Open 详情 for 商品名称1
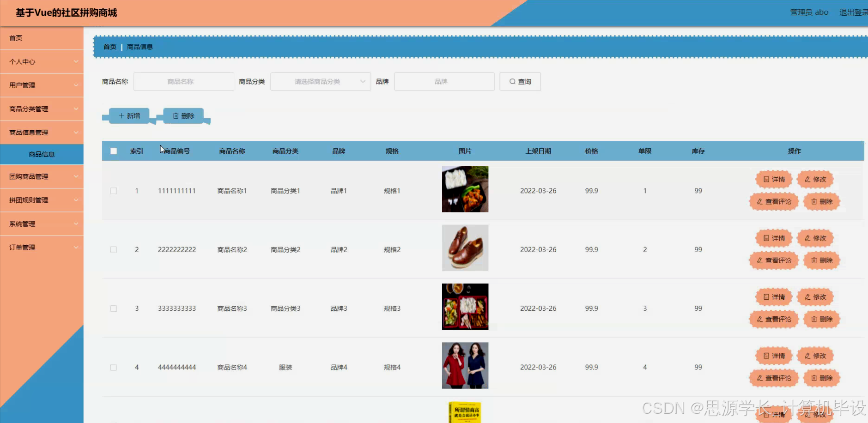 coord(774,179)
